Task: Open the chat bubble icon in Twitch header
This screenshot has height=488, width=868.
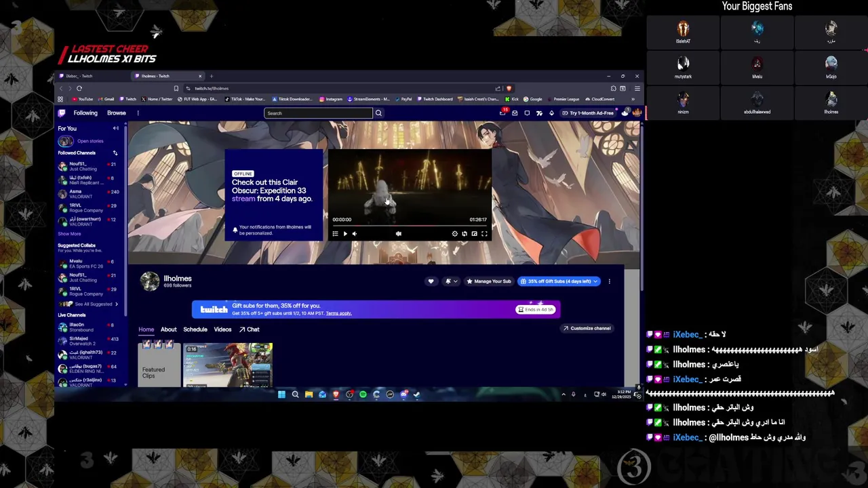Action: (x=527, y=113)
